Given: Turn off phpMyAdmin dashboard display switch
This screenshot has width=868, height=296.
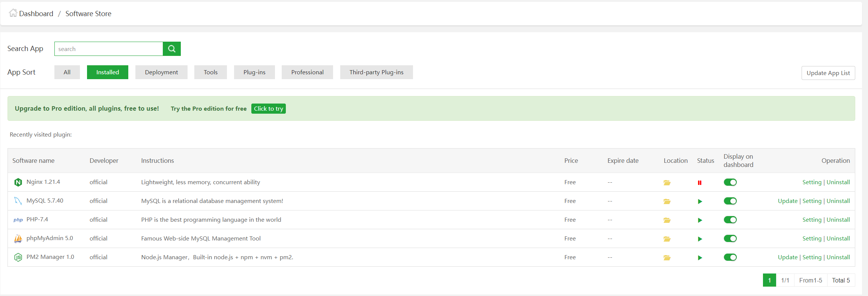Looking at the screenshot, I should click(x=730, y=239).
